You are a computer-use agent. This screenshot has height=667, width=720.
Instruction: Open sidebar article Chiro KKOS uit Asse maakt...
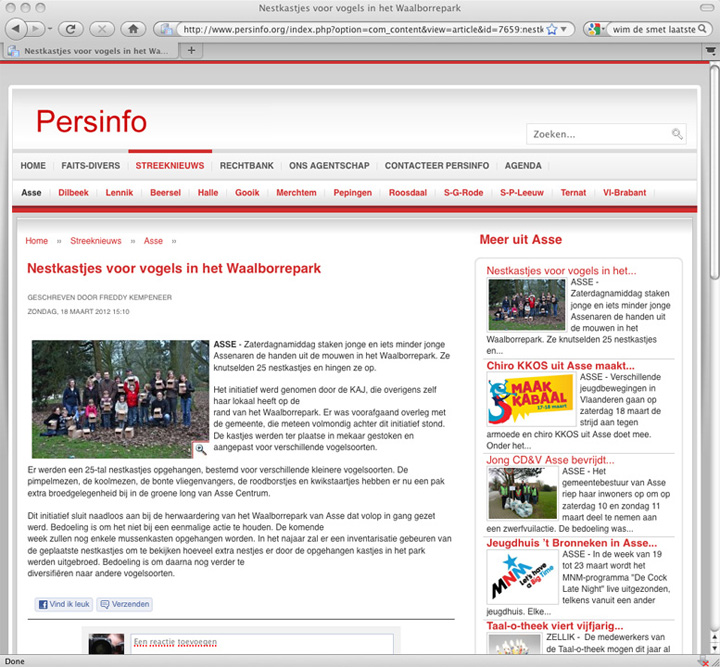[x=560, y=366]
